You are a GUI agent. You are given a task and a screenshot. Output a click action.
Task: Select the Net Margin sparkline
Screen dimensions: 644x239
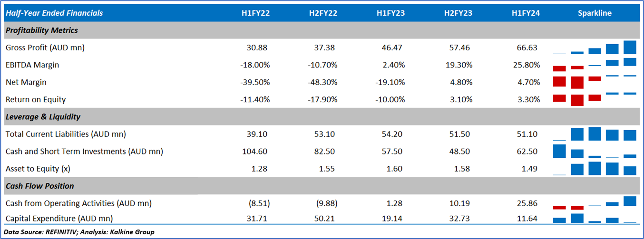tap(595, 82)
